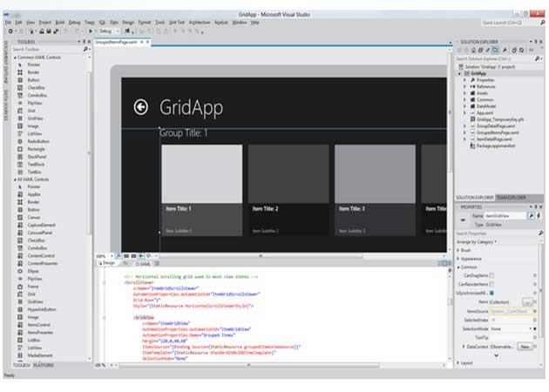Viewport: 549px width, 392px height.
Task: Click the New button for DataContext
Action: [x=525, y=346]
